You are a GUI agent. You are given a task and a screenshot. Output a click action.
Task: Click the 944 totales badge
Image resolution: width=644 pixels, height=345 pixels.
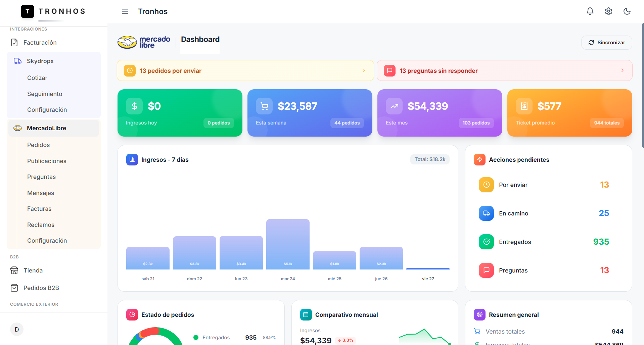tap(607, 123)
